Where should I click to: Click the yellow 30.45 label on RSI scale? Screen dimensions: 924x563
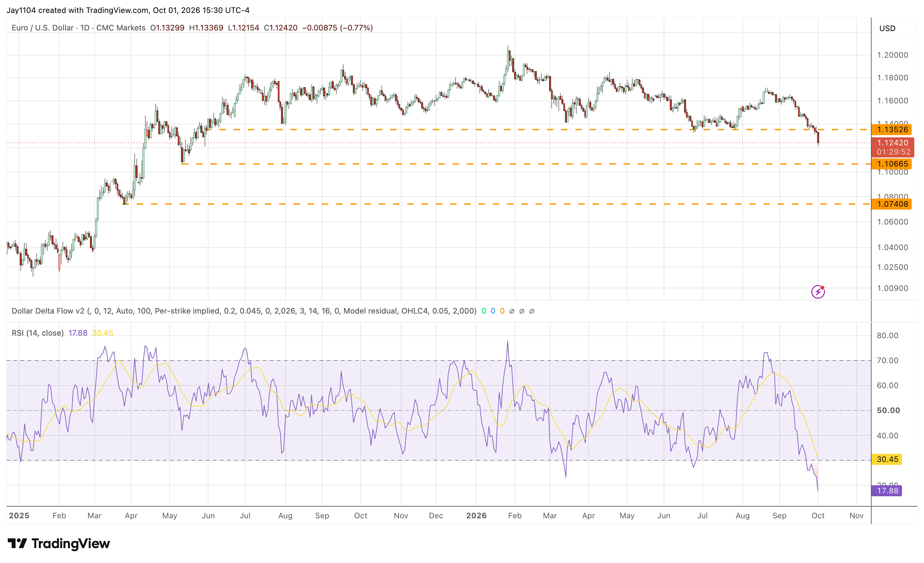[886, 459]
